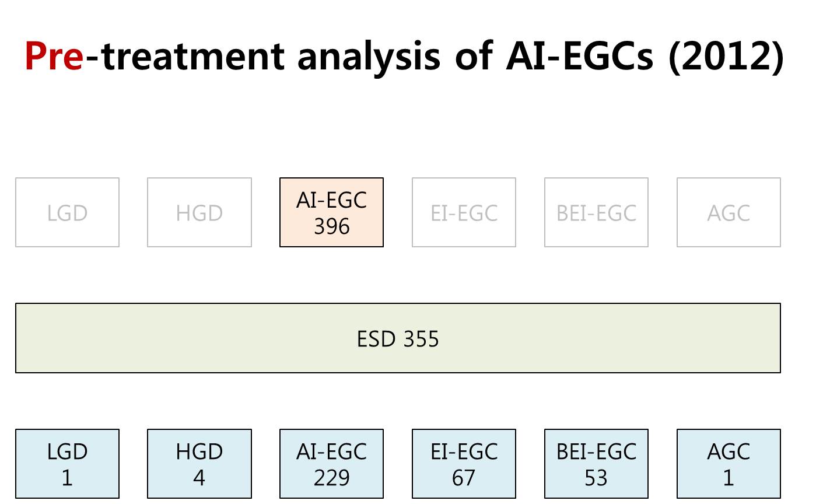823x504 pixels.
Task: Click the number 396 in the orange box
Action: [331, 226]
